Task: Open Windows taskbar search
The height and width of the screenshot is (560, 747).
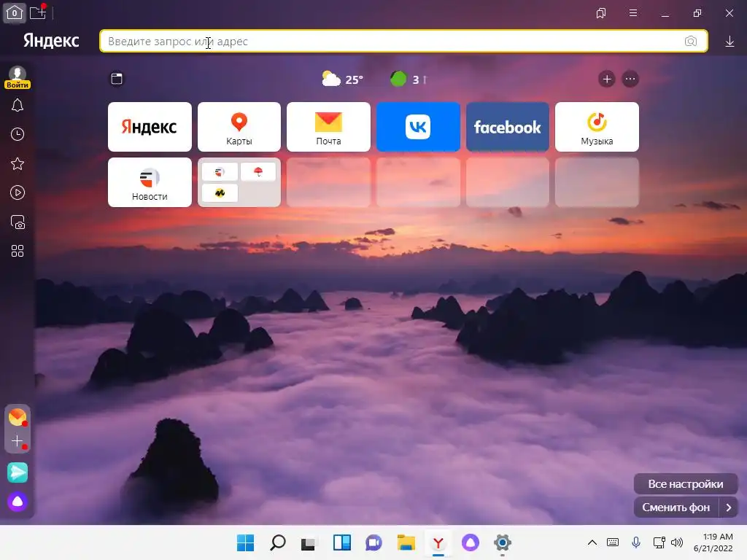Action: point(278,542)
